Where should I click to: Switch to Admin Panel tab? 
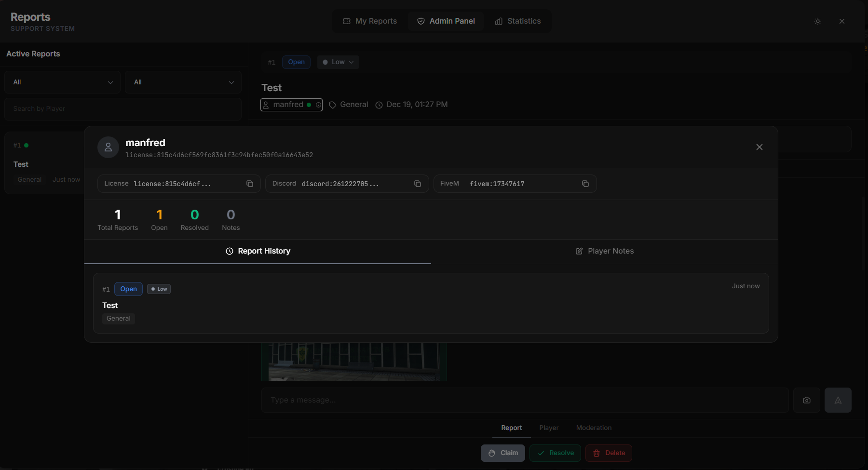[446, 21]
